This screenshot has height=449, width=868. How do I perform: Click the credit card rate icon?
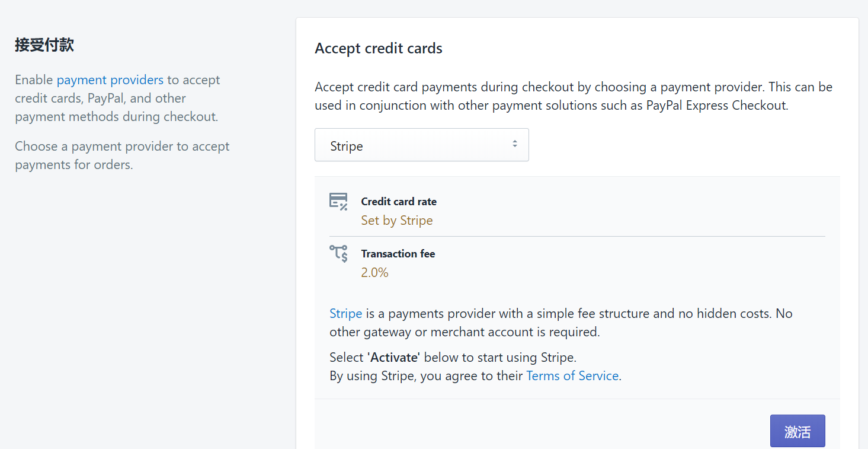[x=338, y=201]
